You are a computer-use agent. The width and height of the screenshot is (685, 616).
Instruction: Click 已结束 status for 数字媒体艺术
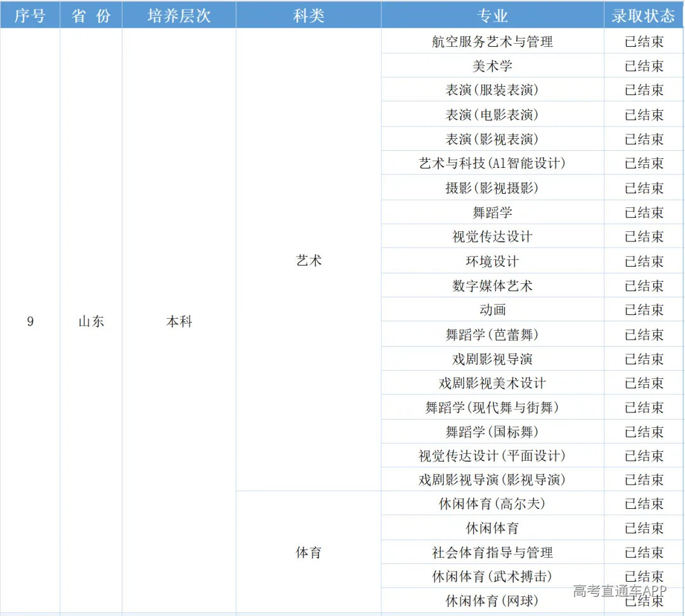click(x=644, y=286)
